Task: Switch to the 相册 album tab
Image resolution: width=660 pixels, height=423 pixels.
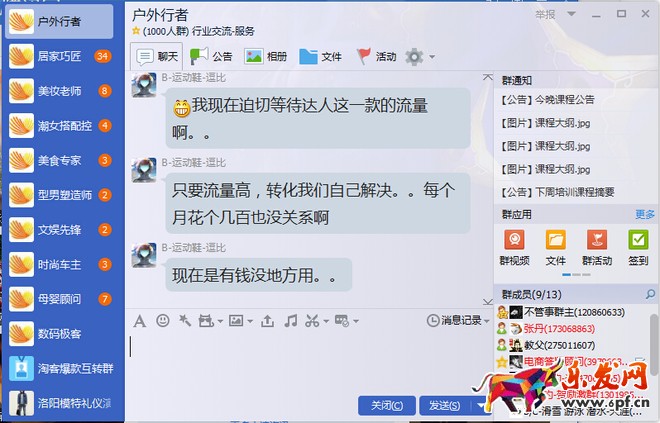Action: point(266,56)
